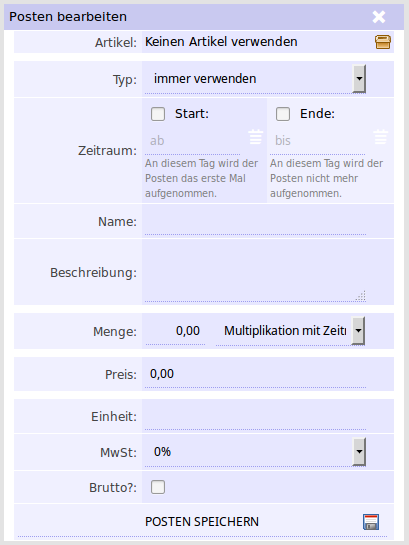Select the Menge quantity field

[175, 331]
